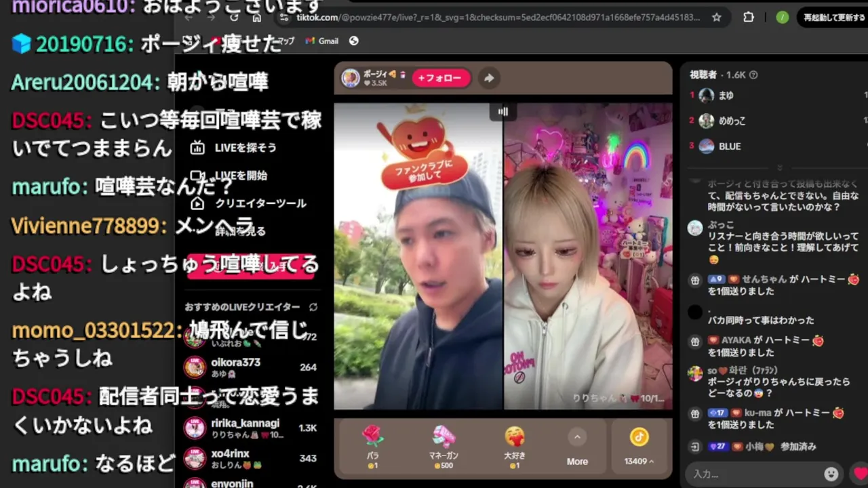Click 視聴者 viewers heading

[703, 75]
